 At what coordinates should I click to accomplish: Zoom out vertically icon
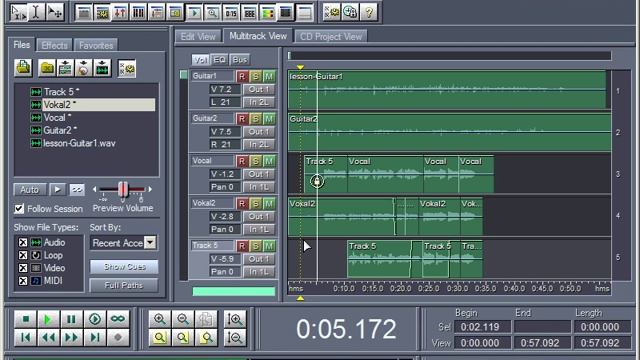coord(235,338)
